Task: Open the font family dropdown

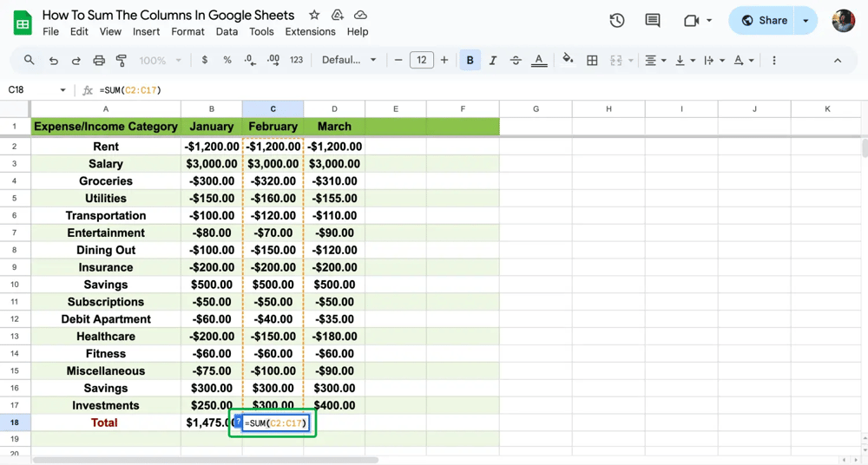Action: pyautogui.click(x=349, y=61)
